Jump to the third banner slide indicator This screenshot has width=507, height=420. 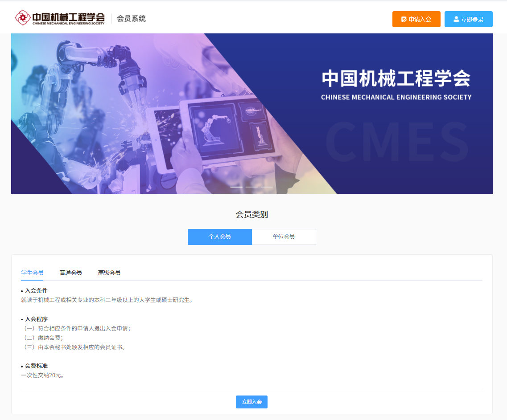267,187
